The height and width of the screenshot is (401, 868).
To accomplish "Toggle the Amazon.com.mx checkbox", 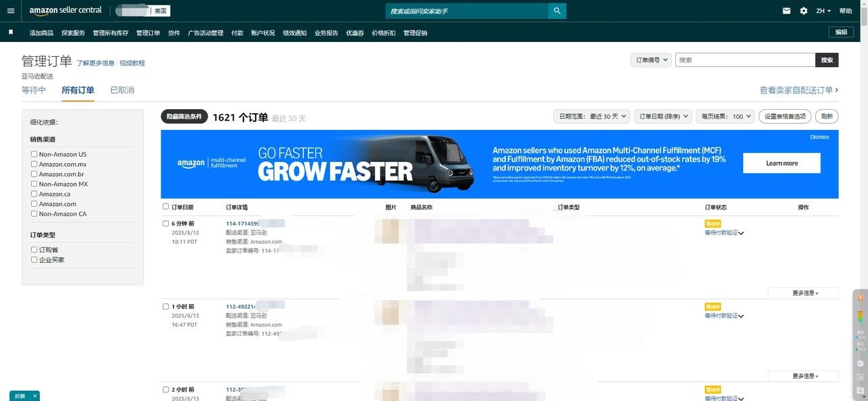I will 34,164.
